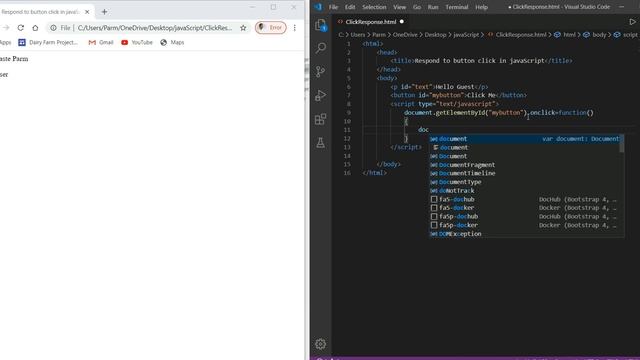The width and height of the screenshot is (640, 360).
Task: Open the Maps bookmark
Action: [172, 42]
